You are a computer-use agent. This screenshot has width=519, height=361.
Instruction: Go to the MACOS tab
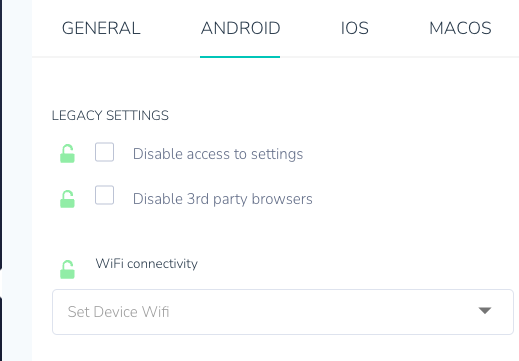460,28
